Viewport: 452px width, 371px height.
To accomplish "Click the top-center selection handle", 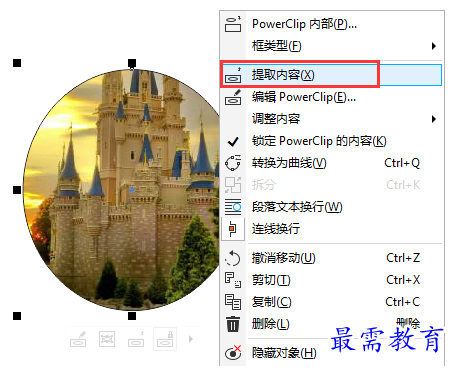I will coord(132,63).
